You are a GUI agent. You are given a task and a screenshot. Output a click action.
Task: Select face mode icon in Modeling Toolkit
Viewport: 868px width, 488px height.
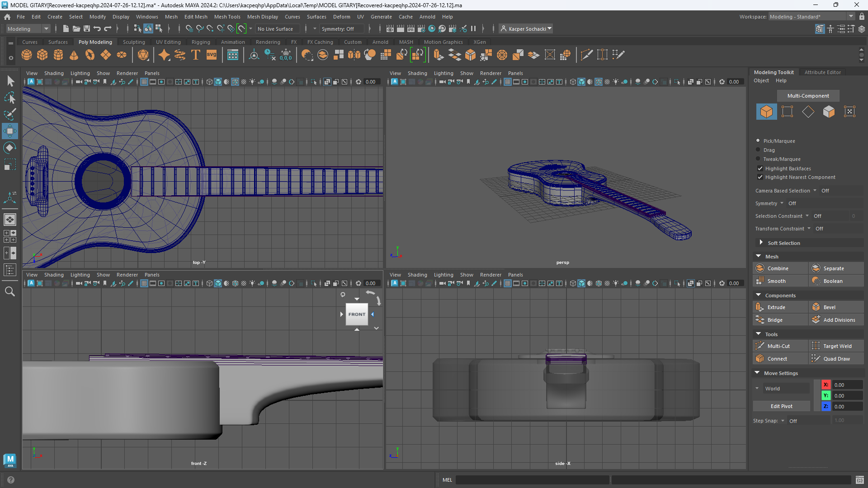[x=829, y=112]
